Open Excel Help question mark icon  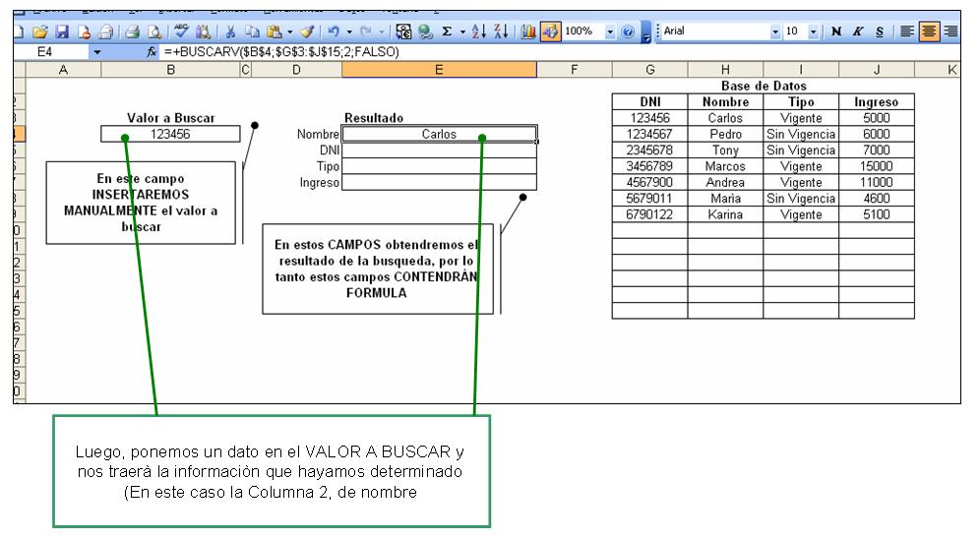(x=628, y=31)
